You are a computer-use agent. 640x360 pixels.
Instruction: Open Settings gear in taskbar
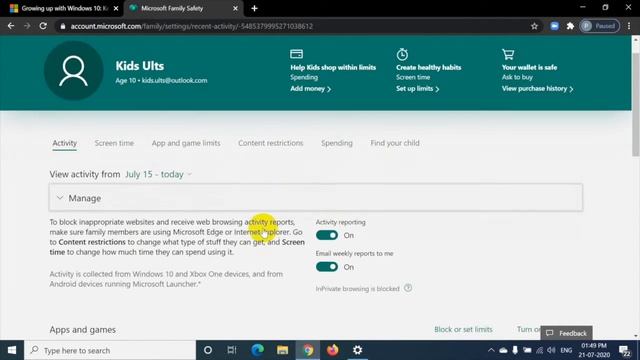pyautogui.click(x=358, y=350)
